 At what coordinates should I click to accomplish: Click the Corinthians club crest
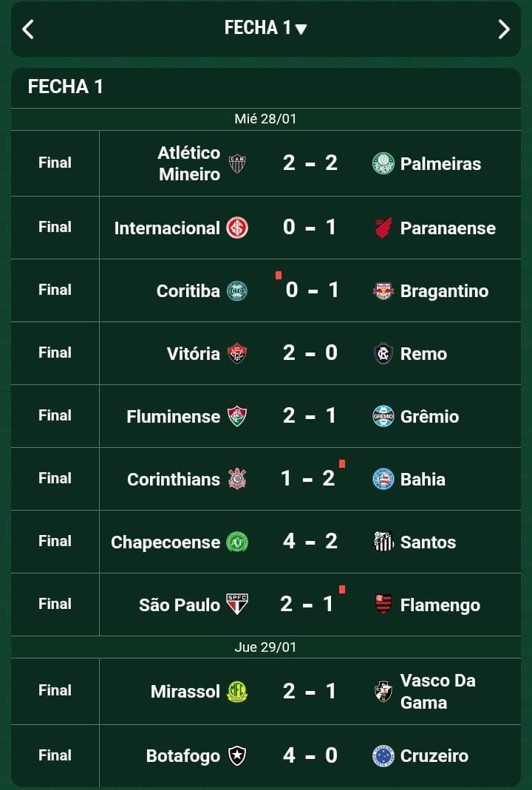[237, 479]
